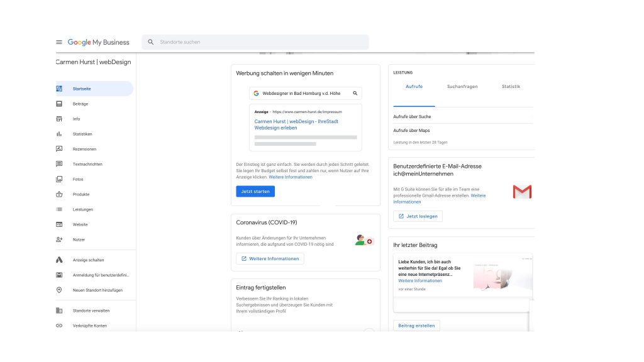Click the location pin icon for Neuen Standort

pyautogui.click(x=59, y=290)
